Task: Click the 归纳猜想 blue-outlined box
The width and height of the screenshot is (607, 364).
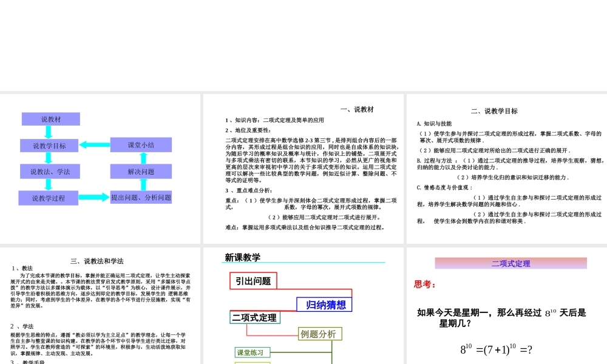Action: [x=323, y=305]
